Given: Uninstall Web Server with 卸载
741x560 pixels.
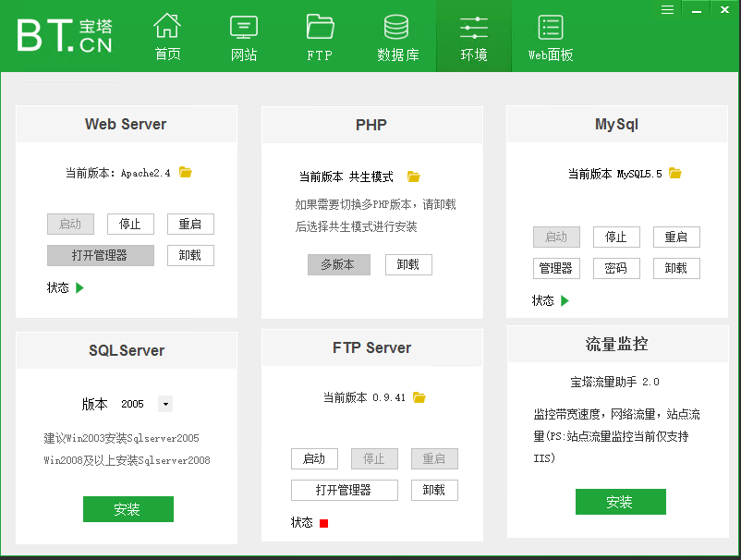Looking at the screenshot, I should pyautogui.click(x=190, y=255).
